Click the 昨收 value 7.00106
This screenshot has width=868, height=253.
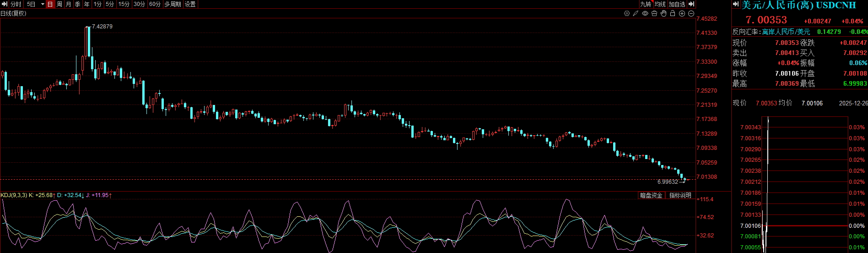coord(787,73)
